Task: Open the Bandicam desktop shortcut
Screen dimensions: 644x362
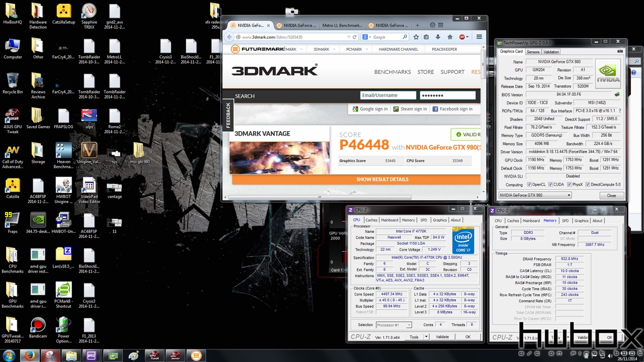Action: point(38,327)
